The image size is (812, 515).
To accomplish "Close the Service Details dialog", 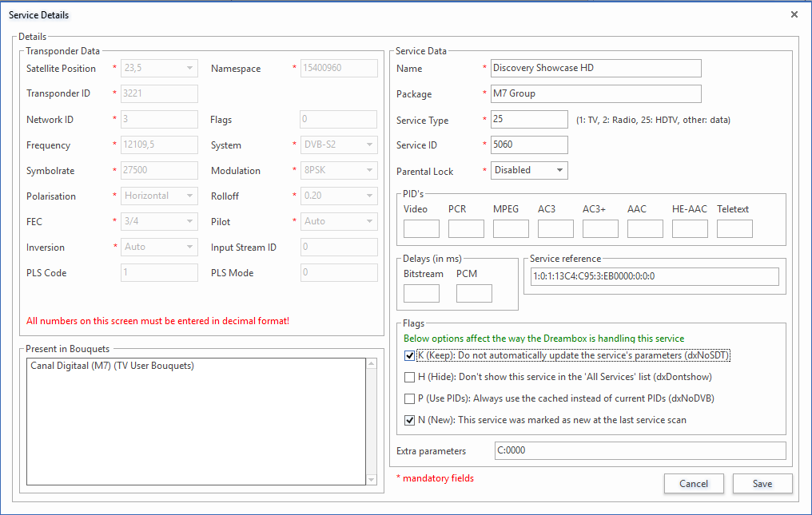I will (x=794, y=14).
